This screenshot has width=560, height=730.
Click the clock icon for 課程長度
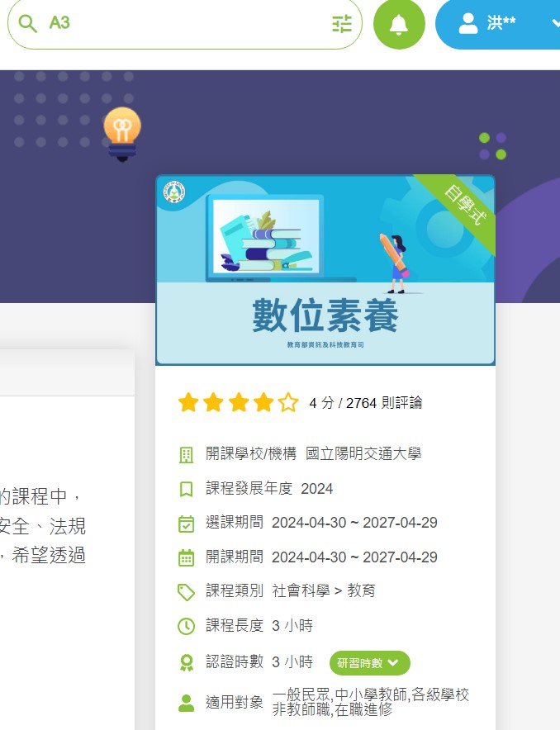[x=187, y=626]
